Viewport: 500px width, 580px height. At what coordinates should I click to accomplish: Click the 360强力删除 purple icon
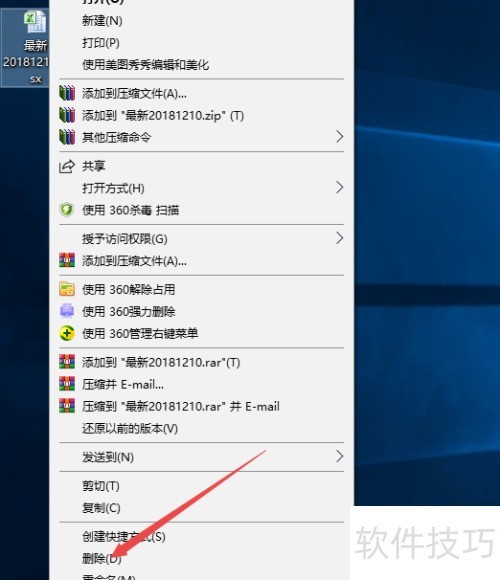[67, 311]
